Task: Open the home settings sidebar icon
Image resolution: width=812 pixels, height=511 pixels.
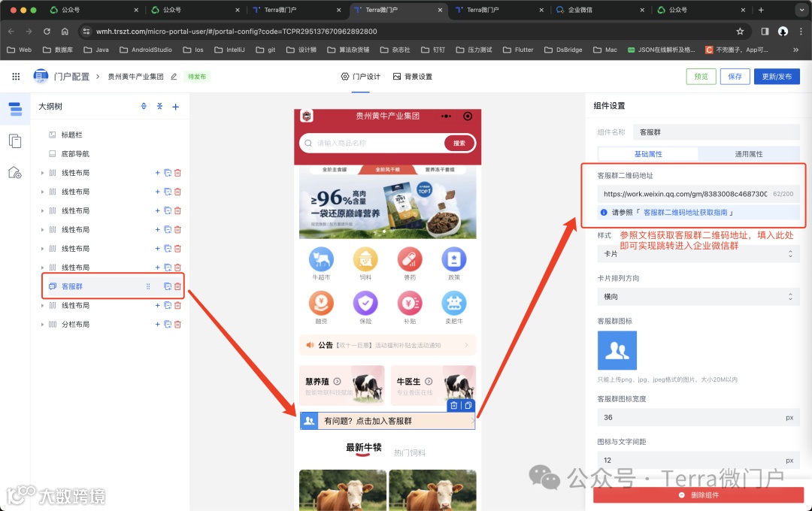Action: pos(15,172)
